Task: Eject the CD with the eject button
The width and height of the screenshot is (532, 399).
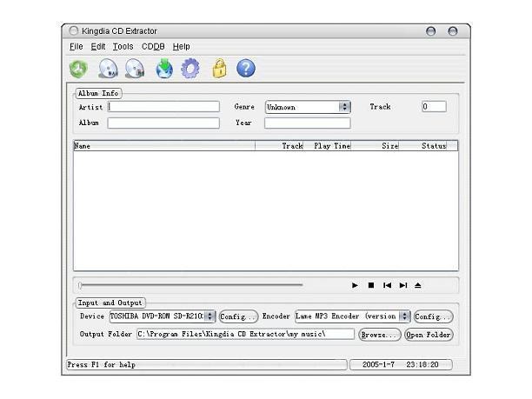Action: (x=418, y=285)
